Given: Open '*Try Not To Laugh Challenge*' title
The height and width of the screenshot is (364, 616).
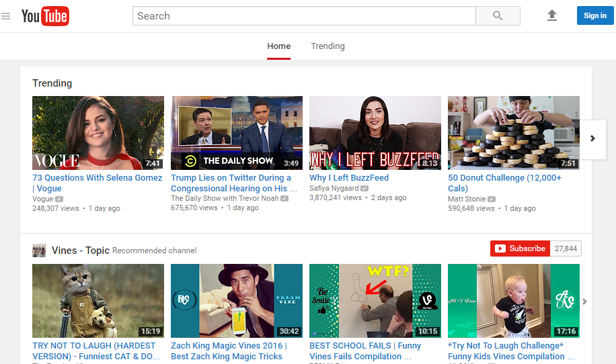Looking at the screenshot, I should pyautogui.click(x=511, y=351).
